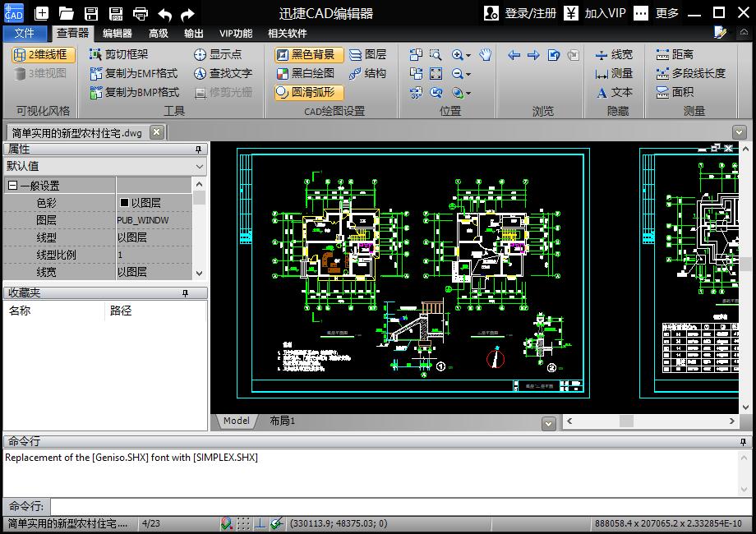
Task: Select the Pan hand tool
Action: (486, 54)
